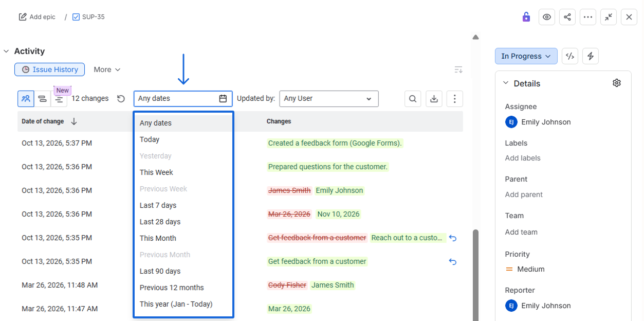The width and height of the screenshot is (644, 321).
Task: Choose This Week in the date list
Action: [x=183, y=172]
